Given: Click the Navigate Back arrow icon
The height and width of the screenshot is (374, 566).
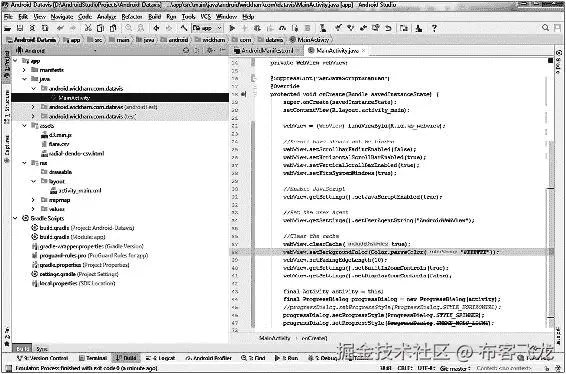Looking at the screenshot, I should (156, 28).
